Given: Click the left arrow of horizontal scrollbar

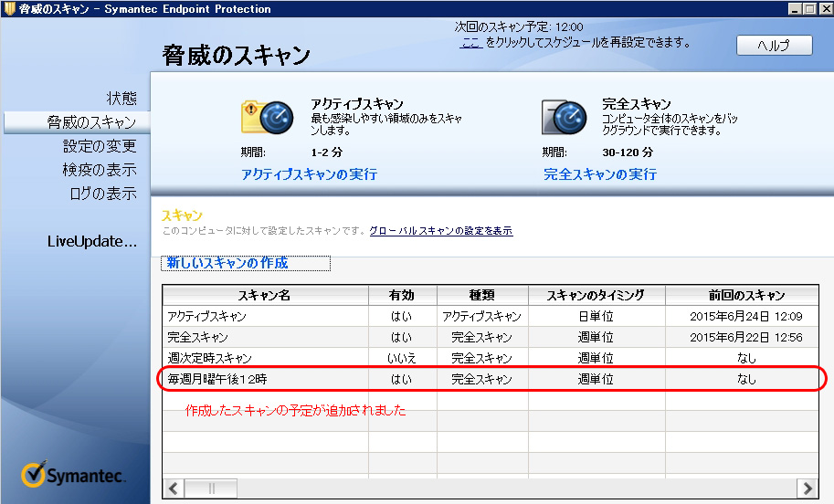Looking at the screenshot, I should (174, 488).
